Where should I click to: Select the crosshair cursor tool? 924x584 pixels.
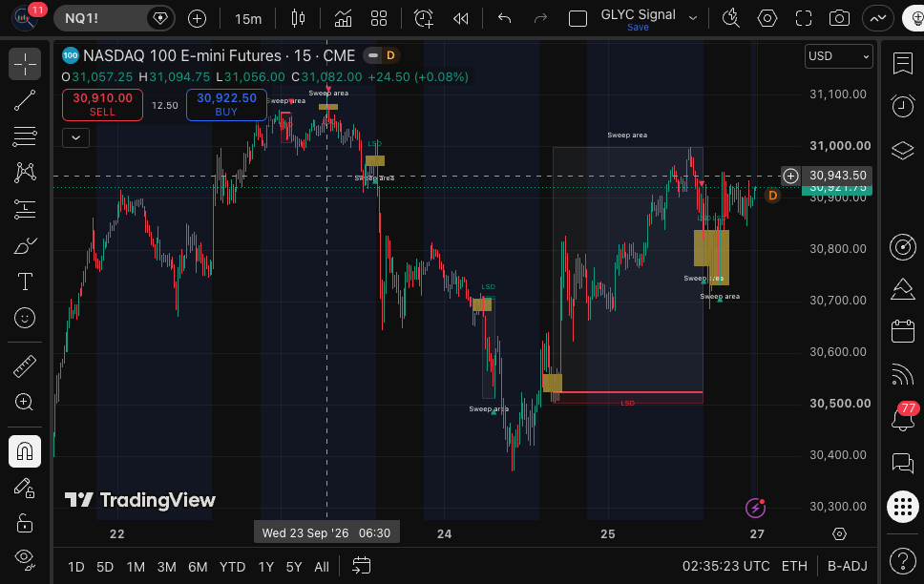click(25, 64)
